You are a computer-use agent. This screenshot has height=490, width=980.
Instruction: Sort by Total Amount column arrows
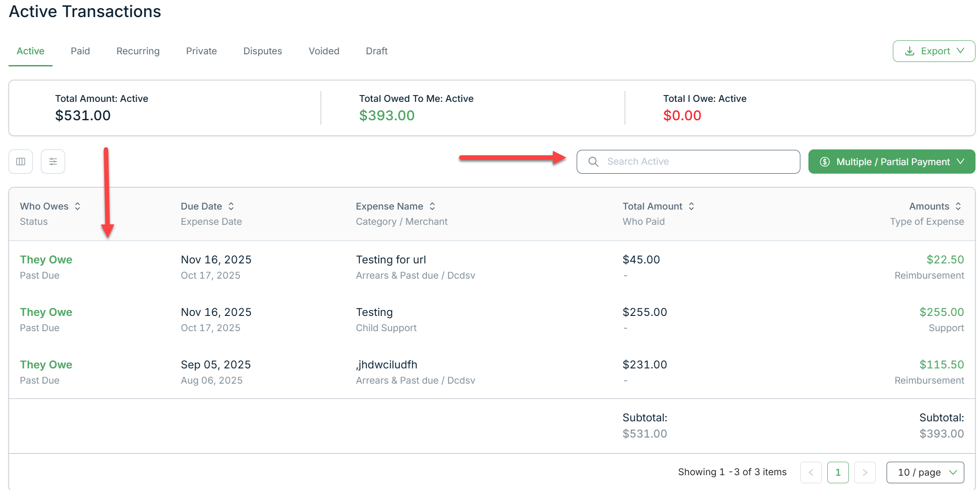tap(692, 206)
